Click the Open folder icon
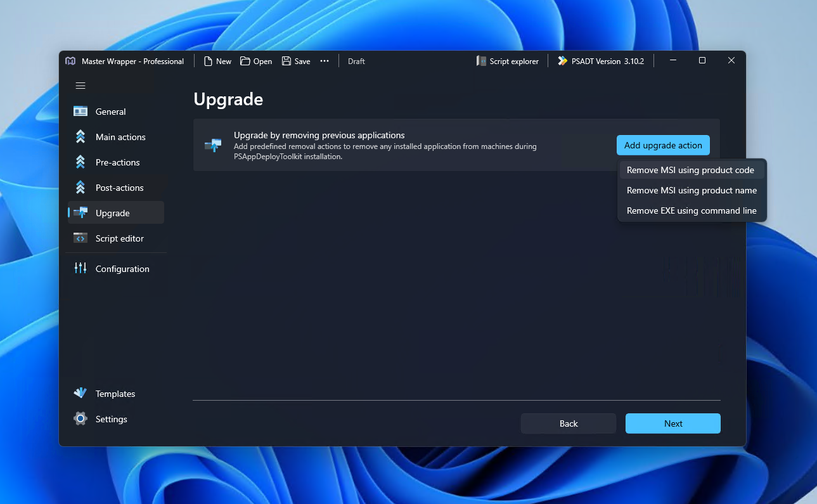 tap(245, 61)
